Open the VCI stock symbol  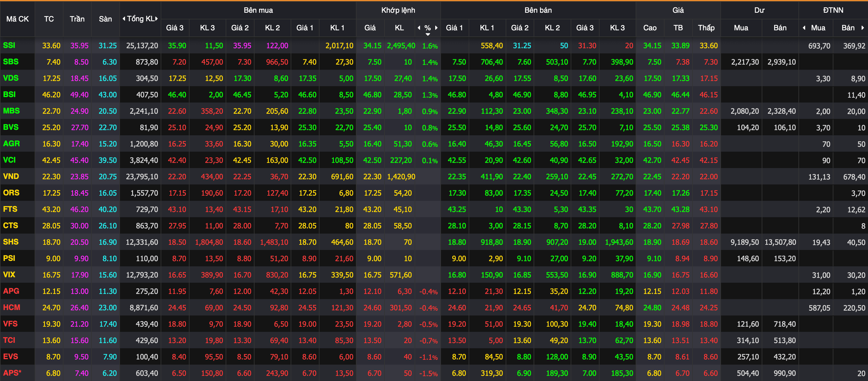[x=9, y=160]
